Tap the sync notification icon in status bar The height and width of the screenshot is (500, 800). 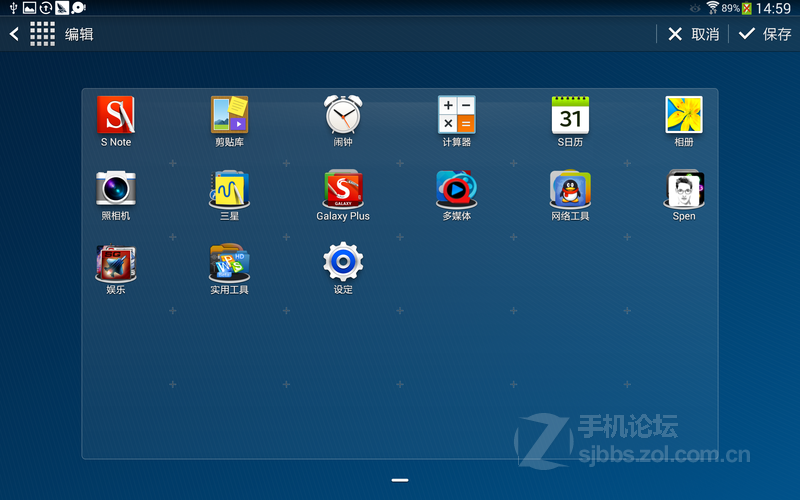[46, 8]
